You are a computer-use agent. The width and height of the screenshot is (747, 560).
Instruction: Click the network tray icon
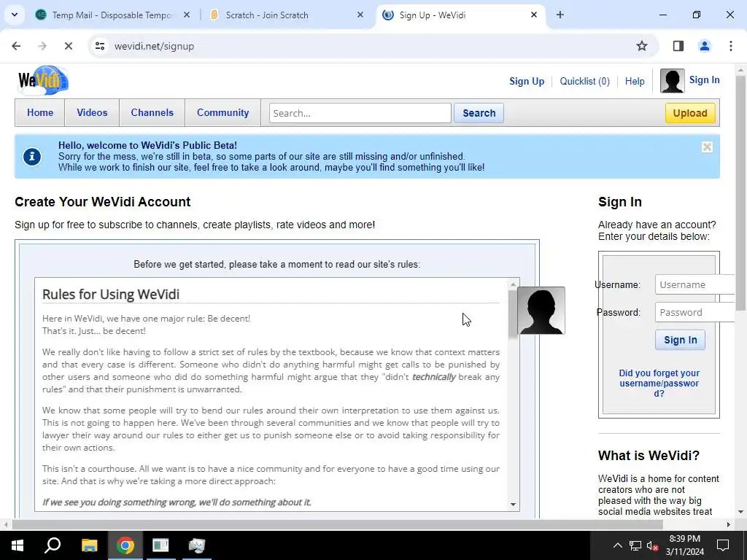click(x=635, y=545)
